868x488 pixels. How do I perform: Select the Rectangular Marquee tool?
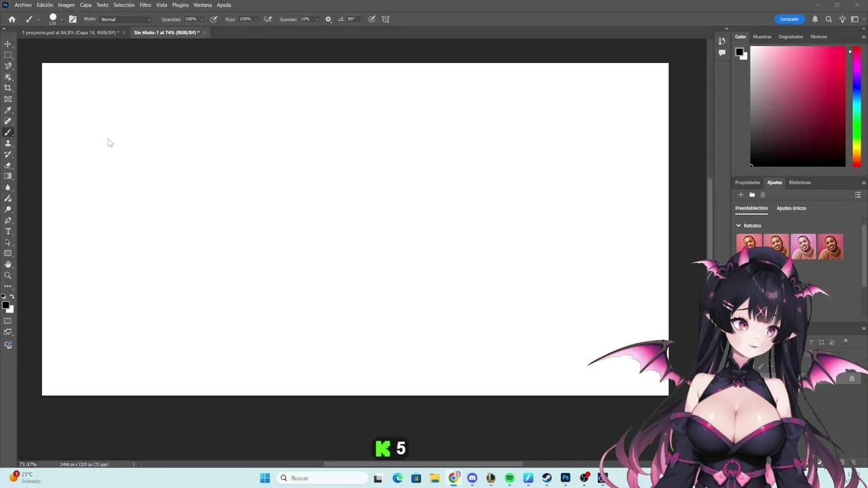pyautogui.click(x=8, y=55)
